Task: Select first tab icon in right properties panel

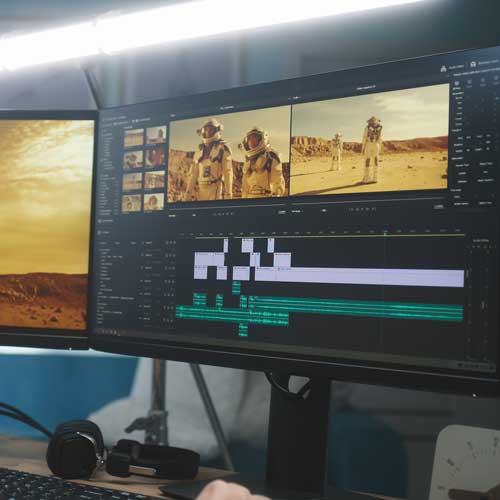Action: click(x=457, y=83)
